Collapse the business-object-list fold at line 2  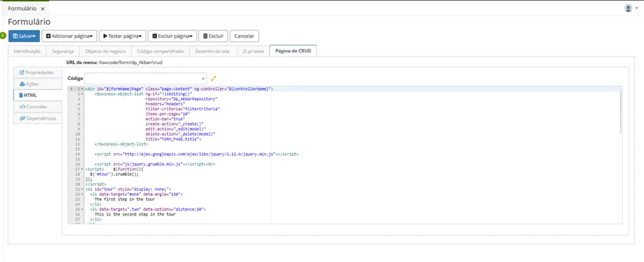coord(82,94)
